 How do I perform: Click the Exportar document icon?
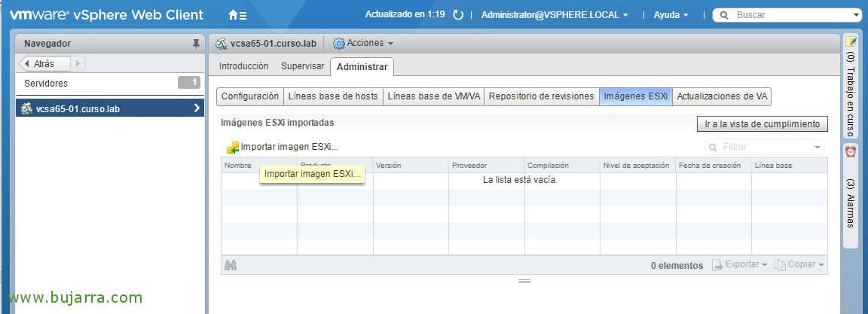point(717,265)
